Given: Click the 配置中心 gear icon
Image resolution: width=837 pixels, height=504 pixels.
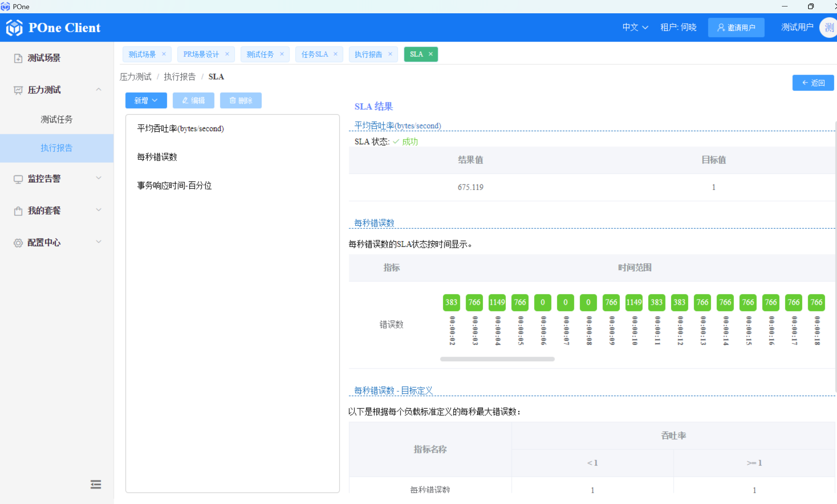Looking at the screenshot, I should pos(18,243).
